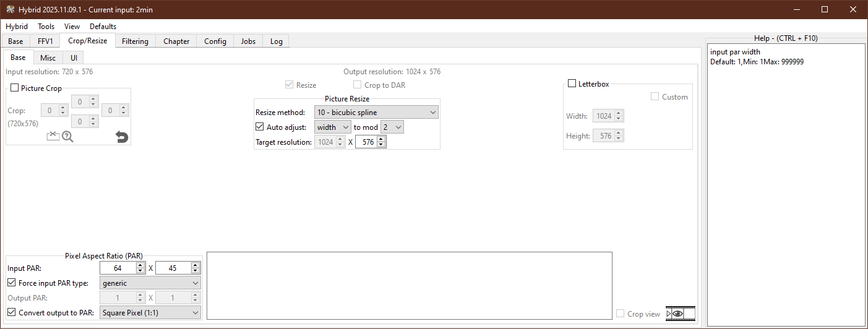Click the Hybrid app icon in title bar
Viewport: 868px width, 329px height.
click(10, 9)
